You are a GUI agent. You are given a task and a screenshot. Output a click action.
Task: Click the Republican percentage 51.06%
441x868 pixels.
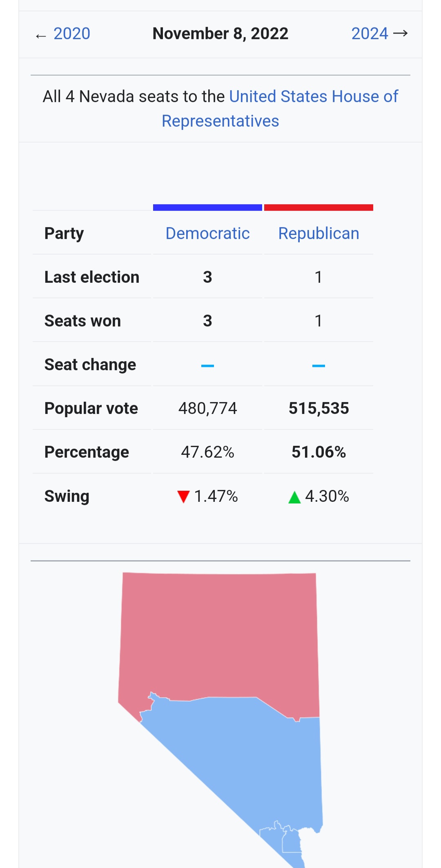318,452
